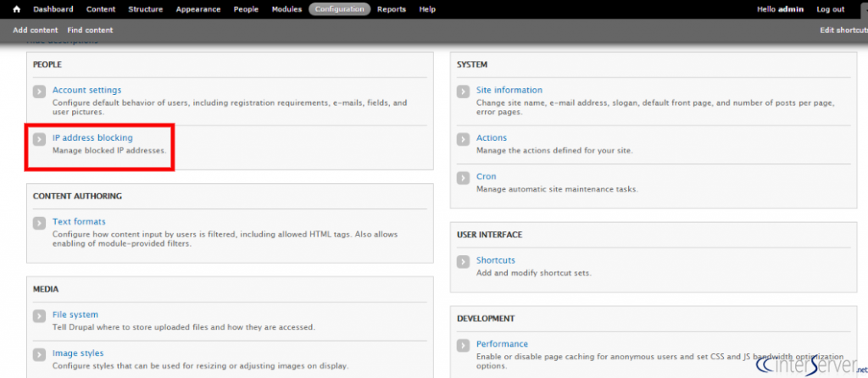Screen dimensions: 868x378
Task: Click the arrow icon beside Cron
Action: [463, 178]
